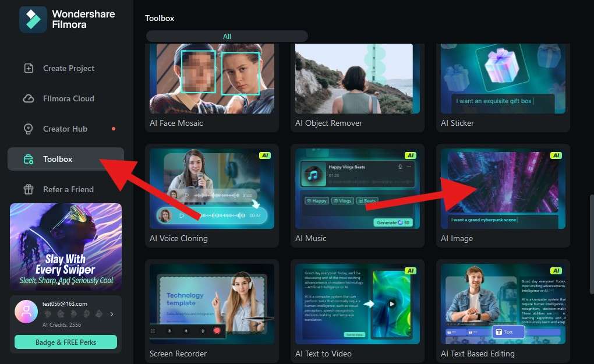Click the Generate button in AI Music preview
The width and height of the screenshot is (594, 364).
pos(393,222)
